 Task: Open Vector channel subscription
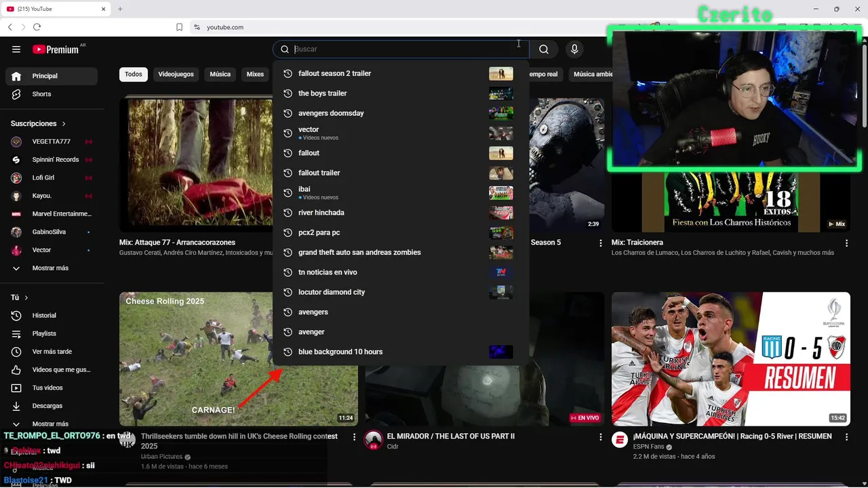pyautogui.click(x=52, y=250)
